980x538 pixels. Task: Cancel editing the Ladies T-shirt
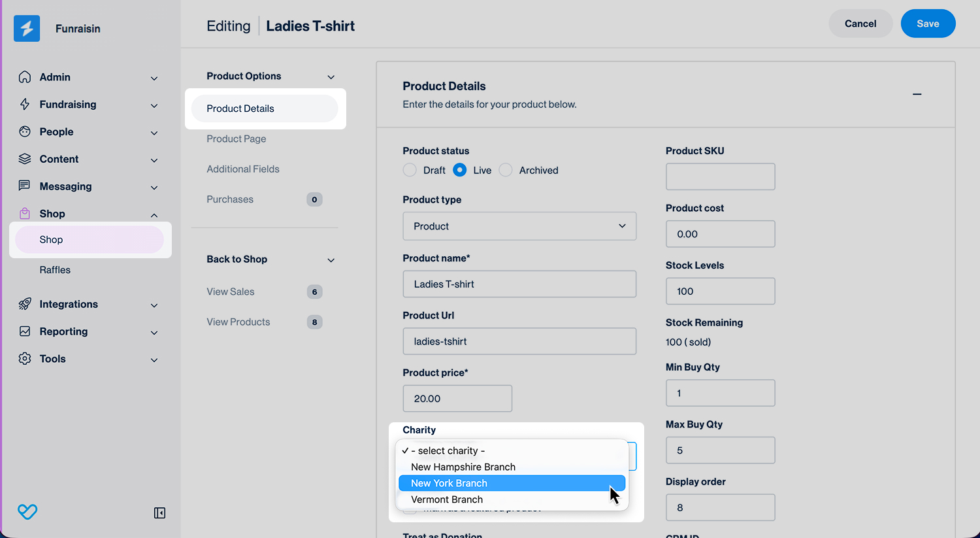pyautogui.click(x=860, y=24)
